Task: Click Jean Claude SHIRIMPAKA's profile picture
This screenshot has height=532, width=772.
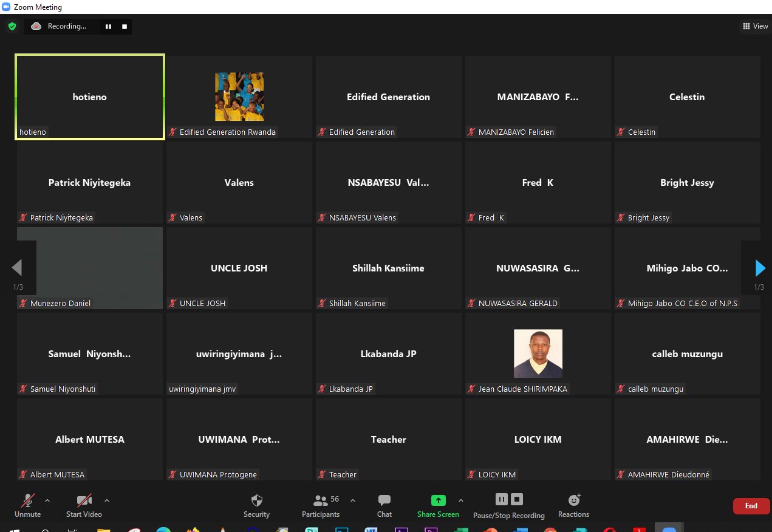Action: click(538, 353)
